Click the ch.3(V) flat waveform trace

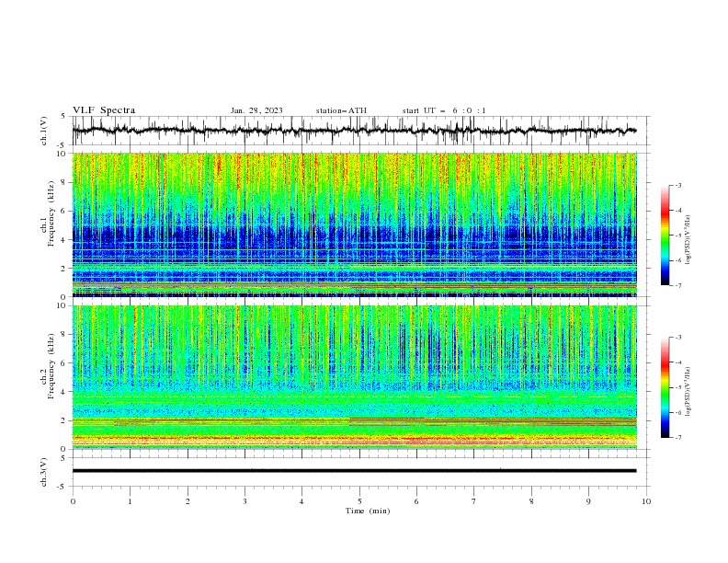(354, 471)
